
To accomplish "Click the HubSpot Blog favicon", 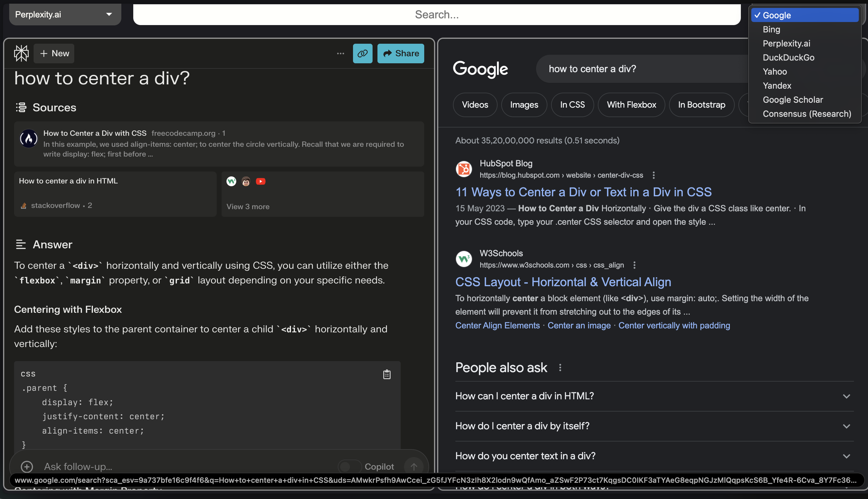I will click(464, 169).
